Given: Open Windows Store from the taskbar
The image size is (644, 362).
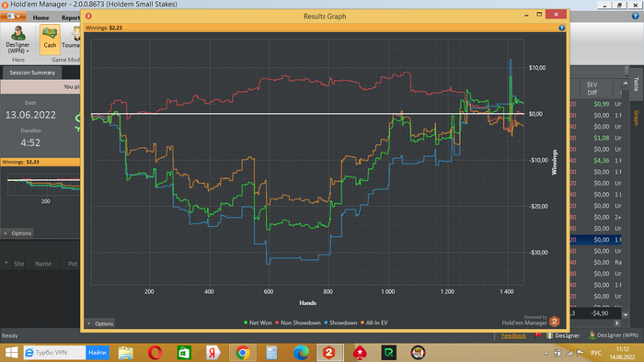Looking at the screenshot, I should pyautogui.click(x=184, y=353).
